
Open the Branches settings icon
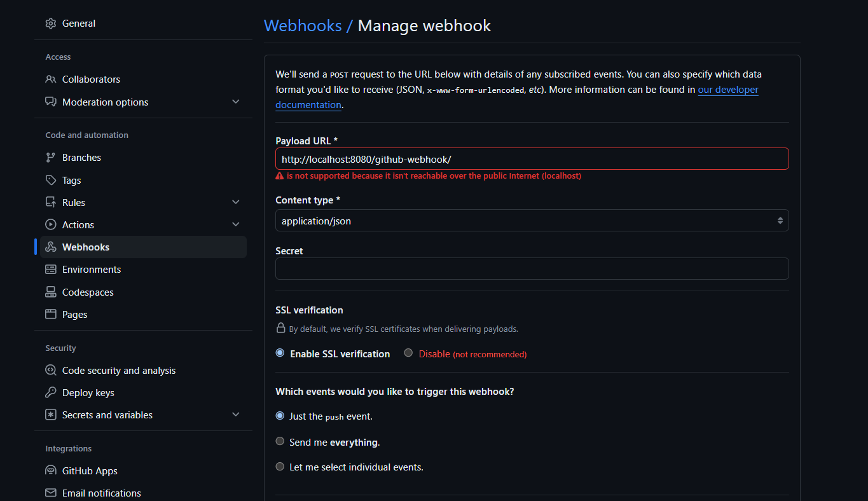[50, 157]
